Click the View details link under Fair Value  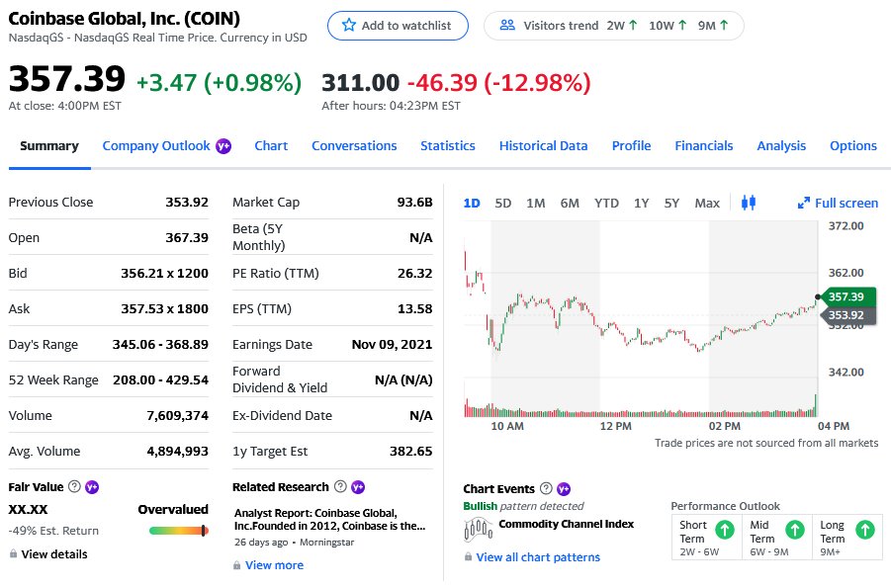pyautogui.click(x=54, y=554)
